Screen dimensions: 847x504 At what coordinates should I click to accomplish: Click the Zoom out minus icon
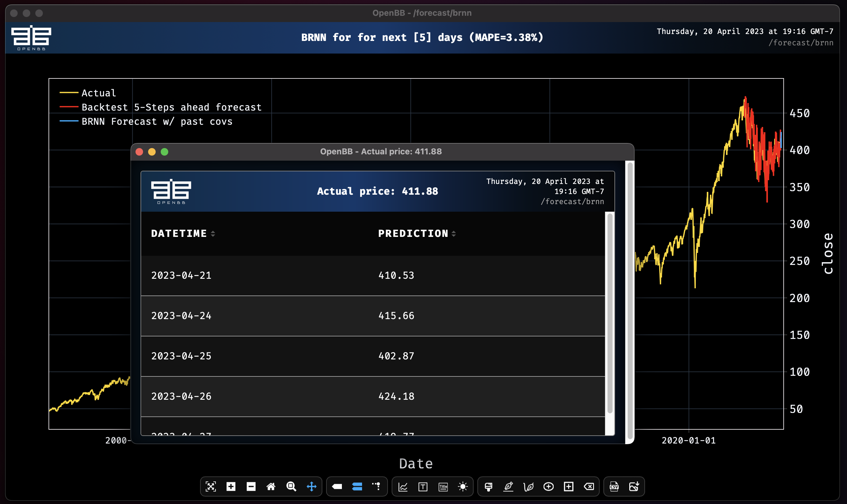(251, 486)
